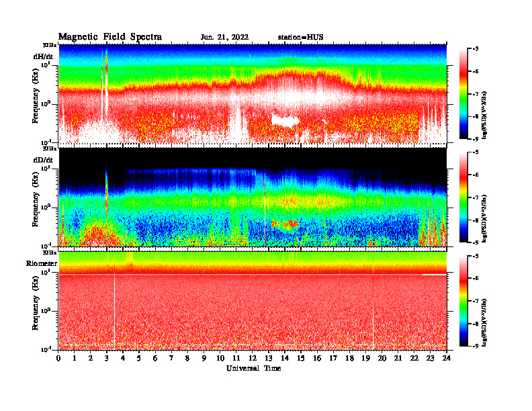The image size is (532, 411).
Task: Click hour "6" on the time axis
Action: (155, 358)
